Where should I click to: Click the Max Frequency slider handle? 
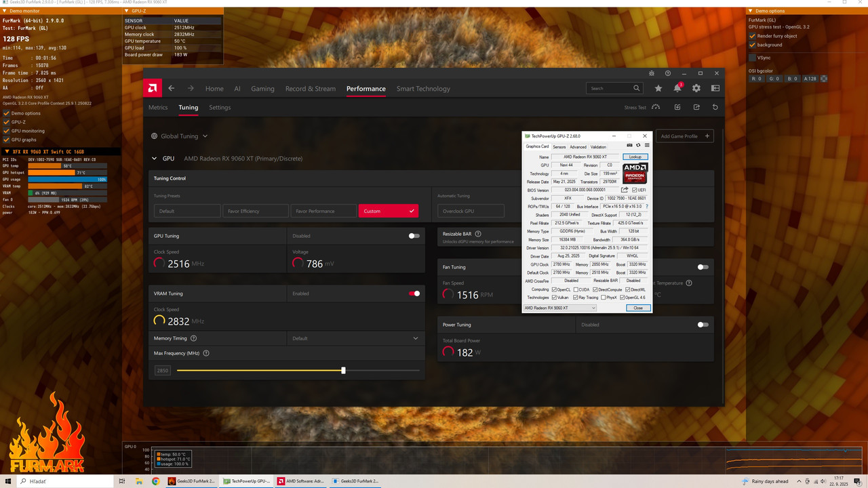tap(343, 371)
